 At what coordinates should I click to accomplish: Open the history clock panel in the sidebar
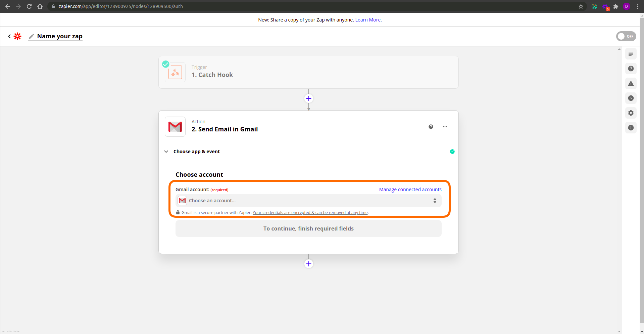click(631, 98)
